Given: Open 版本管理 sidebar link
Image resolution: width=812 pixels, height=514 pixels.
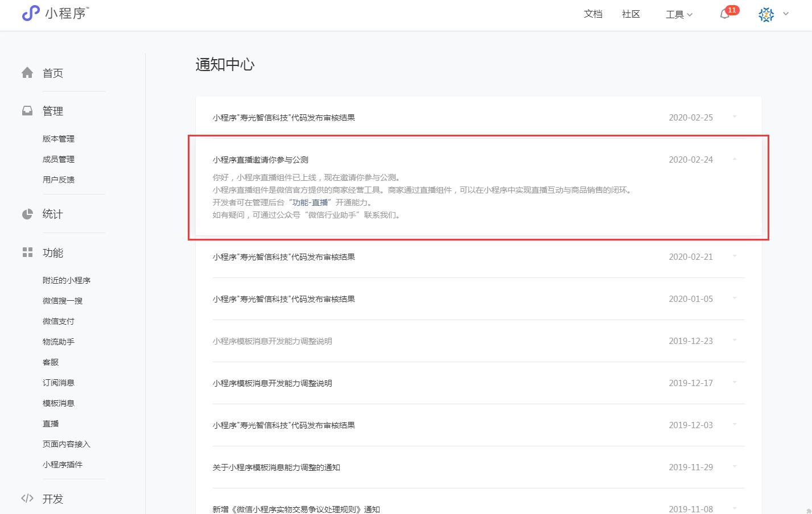Looking at the screenshot, I should coord(59,139).
